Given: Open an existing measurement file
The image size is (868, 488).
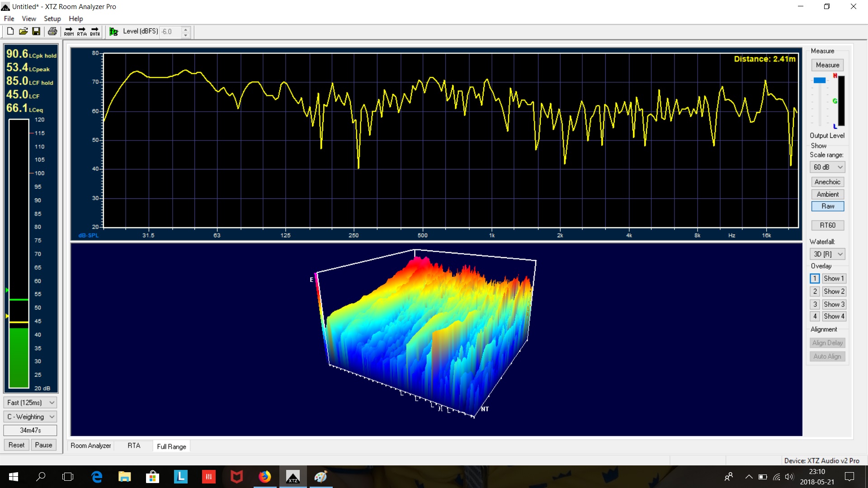Looking at the screenshot, I should tap(23, 31).
